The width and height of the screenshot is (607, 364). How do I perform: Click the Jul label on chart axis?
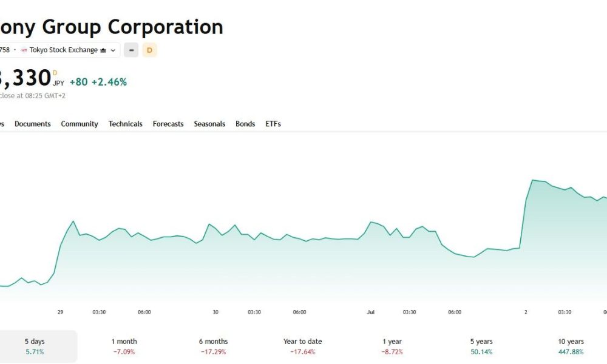click(x=371, y=312)
